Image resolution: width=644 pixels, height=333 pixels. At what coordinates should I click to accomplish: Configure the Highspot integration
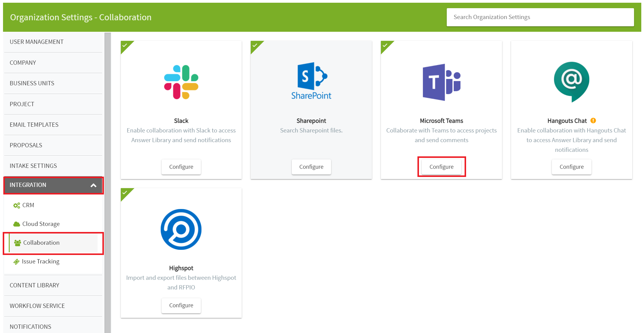point(181,305)
